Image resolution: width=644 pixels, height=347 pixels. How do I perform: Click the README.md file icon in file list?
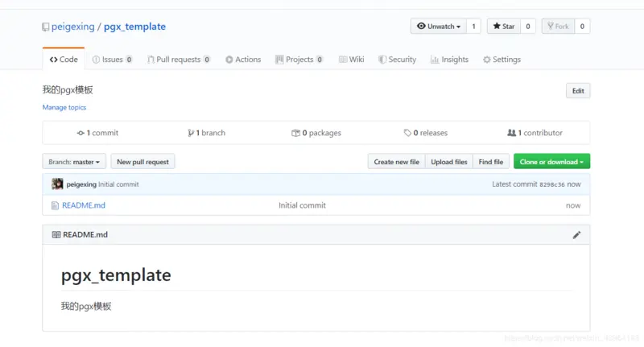pyautogui.click(x=55, y=205)
